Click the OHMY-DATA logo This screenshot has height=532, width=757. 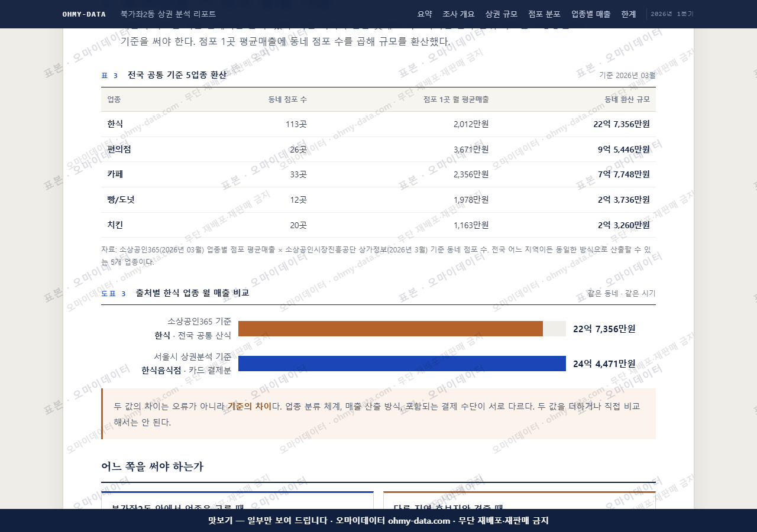[x=84, y=14]
